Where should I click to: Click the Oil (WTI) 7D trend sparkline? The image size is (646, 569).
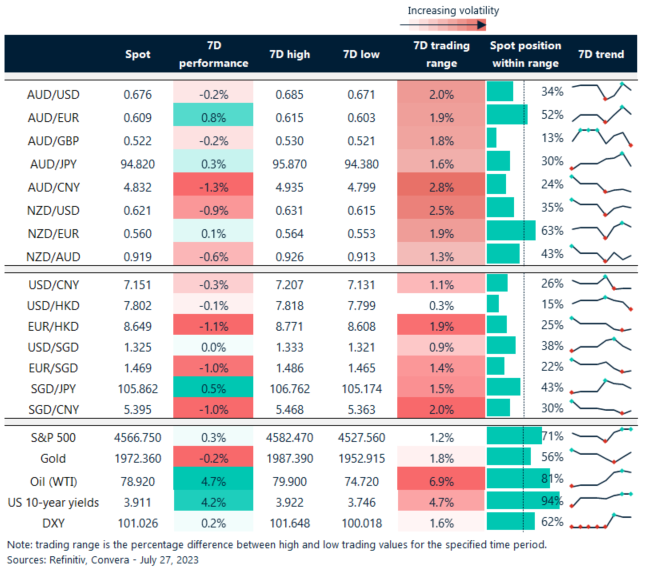602,479
